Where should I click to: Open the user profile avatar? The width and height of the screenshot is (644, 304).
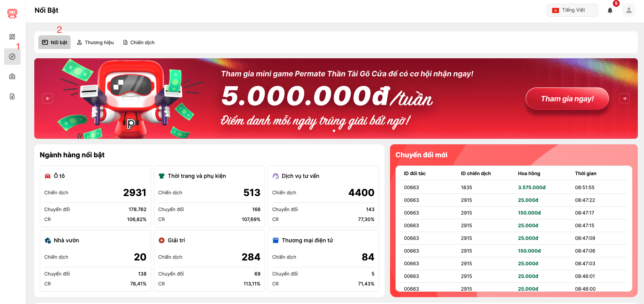[x=629, y=10]
